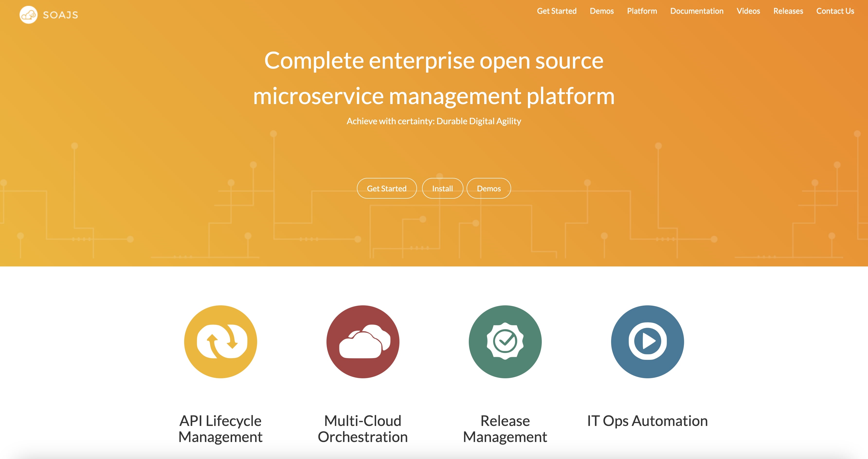Click the SOAJS cloud logo icon
Viewport: 868px width, 459px height.
(28, 15)
